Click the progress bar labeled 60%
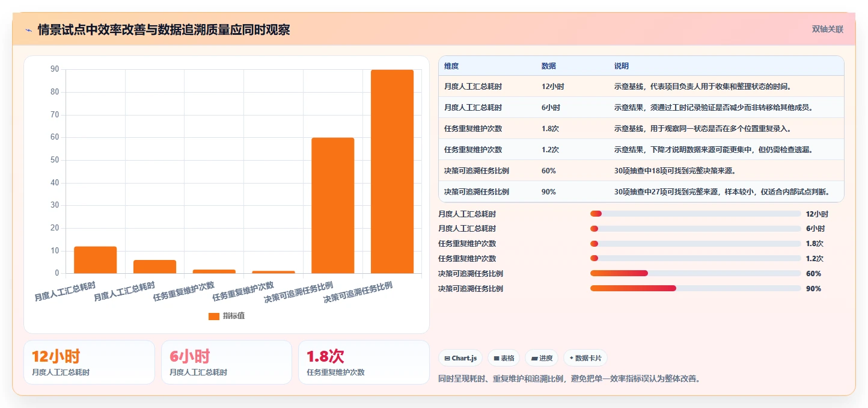868x408 pixels. coord(695,274)
